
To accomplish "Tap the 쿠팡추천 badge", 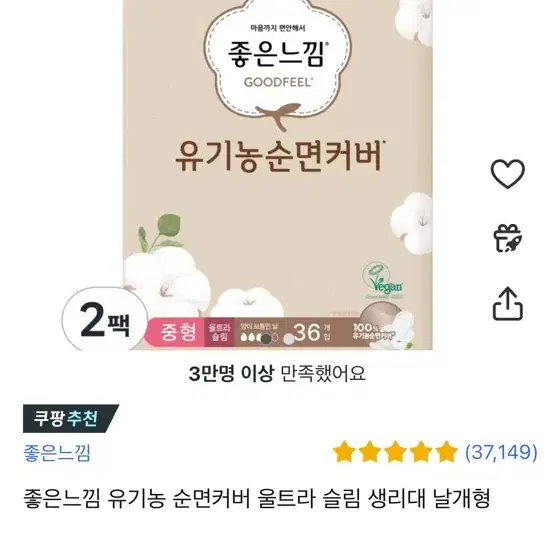I will coord(71,419).
